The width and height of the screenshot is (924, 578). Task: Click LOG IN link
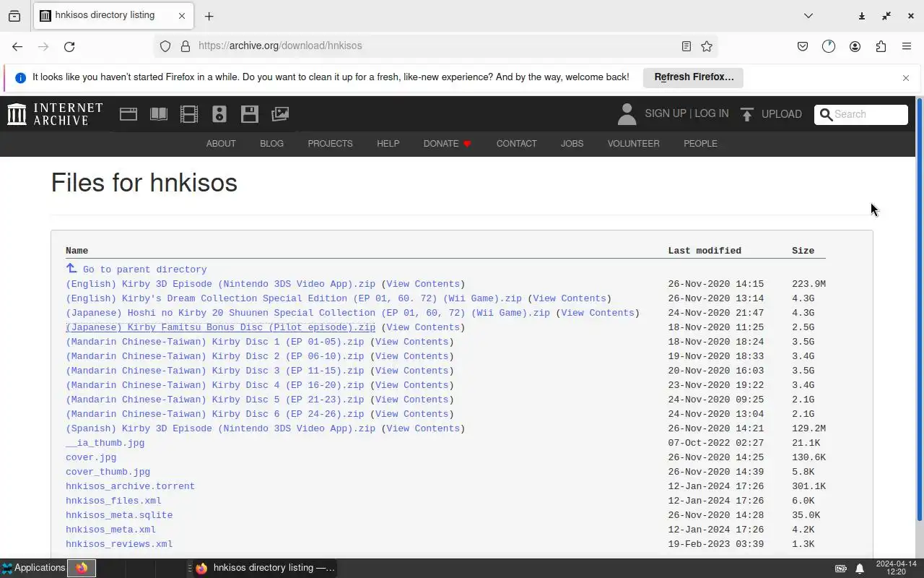point(711,114)
